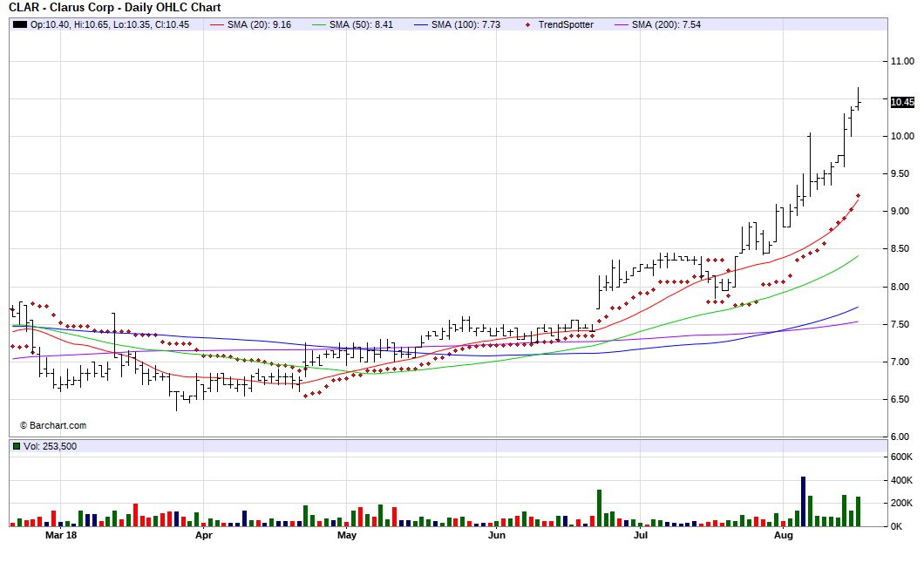The width and height of the screenshot is (924, 562).
Task: Click the 10.45 current price tag
Action: [902, 102]
